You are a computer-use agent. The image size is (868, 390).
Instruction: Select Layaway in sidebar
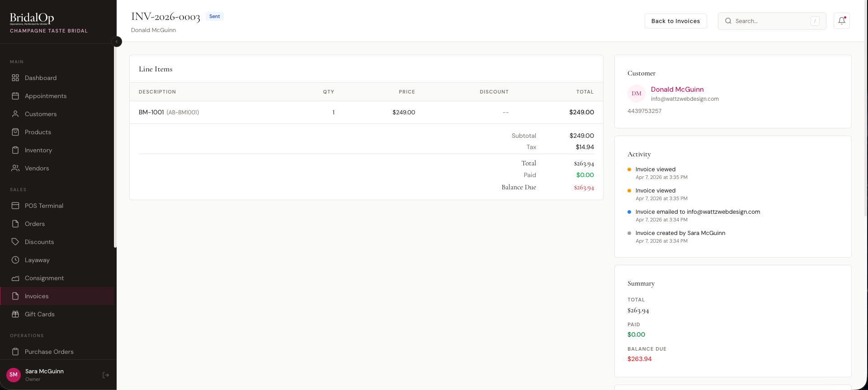[57, 260]
